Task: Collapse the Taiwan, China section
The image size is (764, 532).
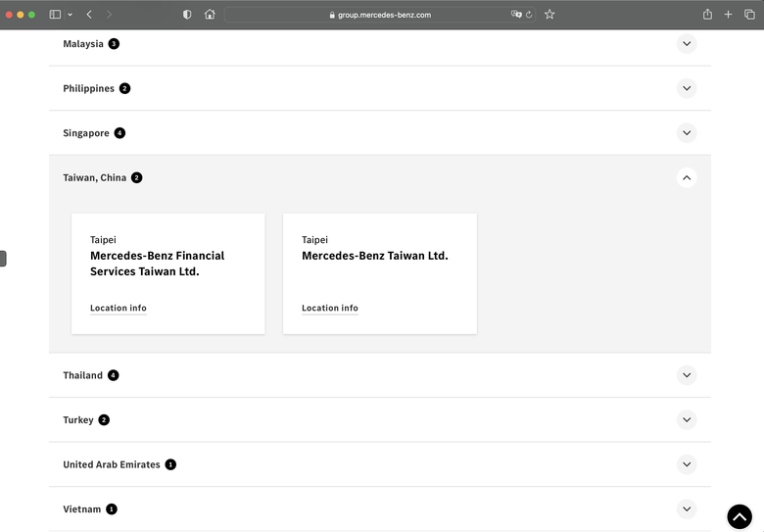Action: pyautogui.click(x=687, y=177)
